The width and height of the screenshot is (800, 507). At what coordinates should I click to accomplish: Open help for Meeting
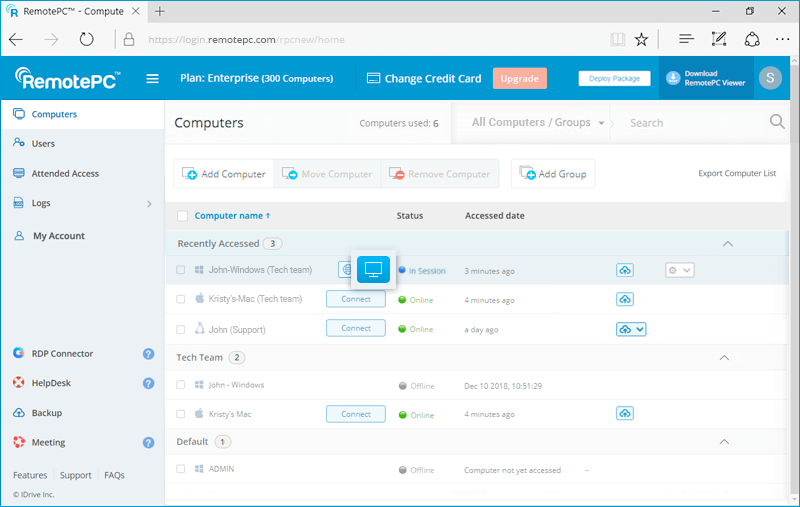[x=148, y=443]
